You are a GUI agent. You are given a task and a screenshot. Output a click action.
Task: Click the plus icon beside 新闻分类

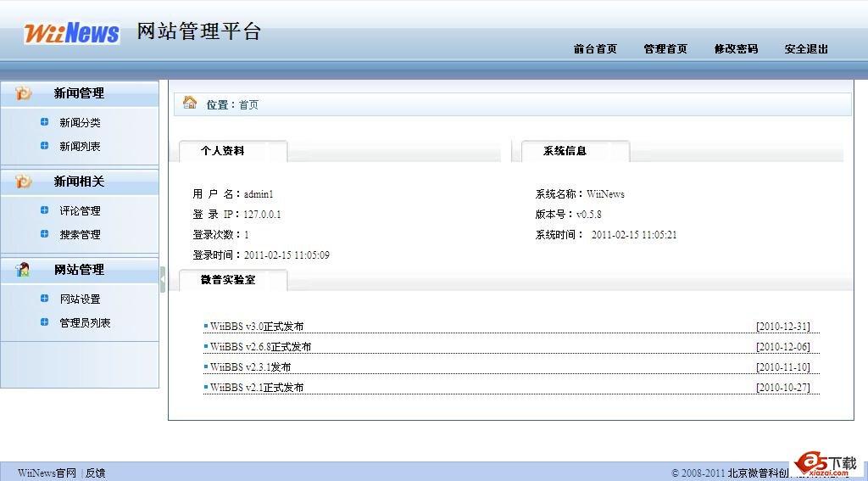coord(44,122)
